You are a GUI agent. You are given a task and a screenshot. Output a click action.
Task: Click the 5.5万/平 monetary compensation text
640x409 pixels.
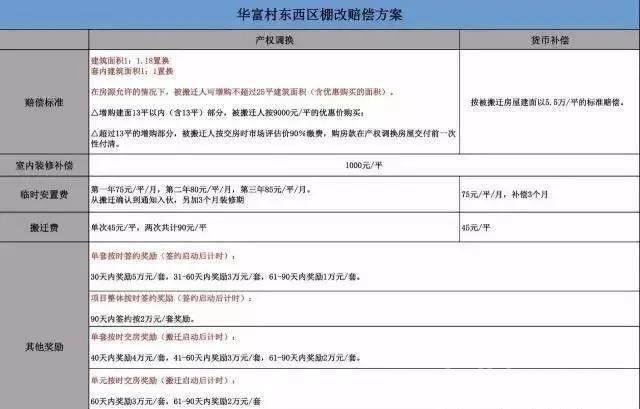click(x=548, y=103)
